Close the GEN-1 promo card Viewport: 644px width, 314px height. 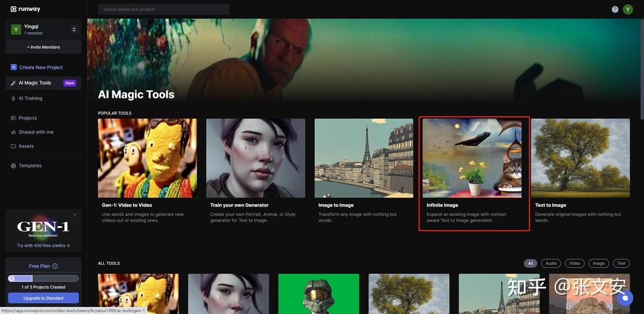75,215
